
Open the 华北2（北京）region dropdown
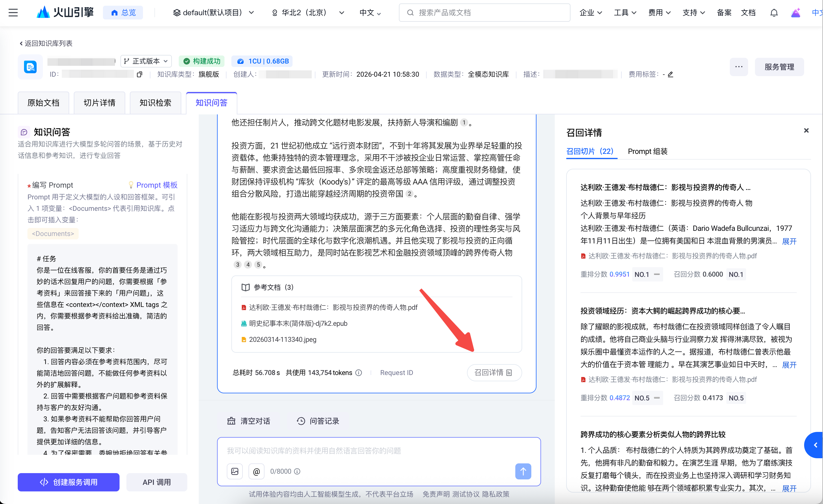[308, 13]
